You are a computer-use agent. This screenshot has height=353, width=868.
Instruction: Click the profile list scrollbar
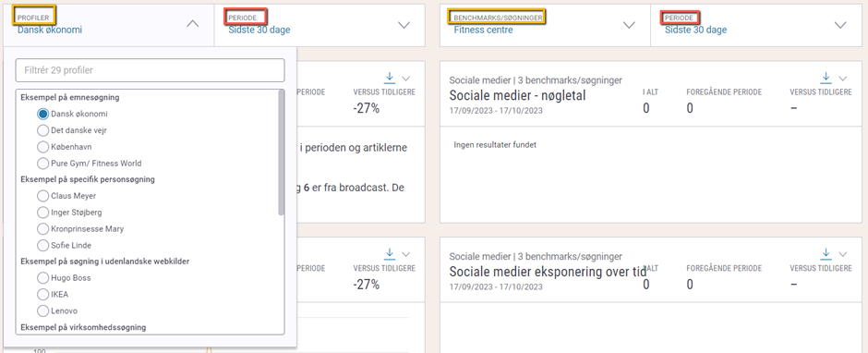282,152
